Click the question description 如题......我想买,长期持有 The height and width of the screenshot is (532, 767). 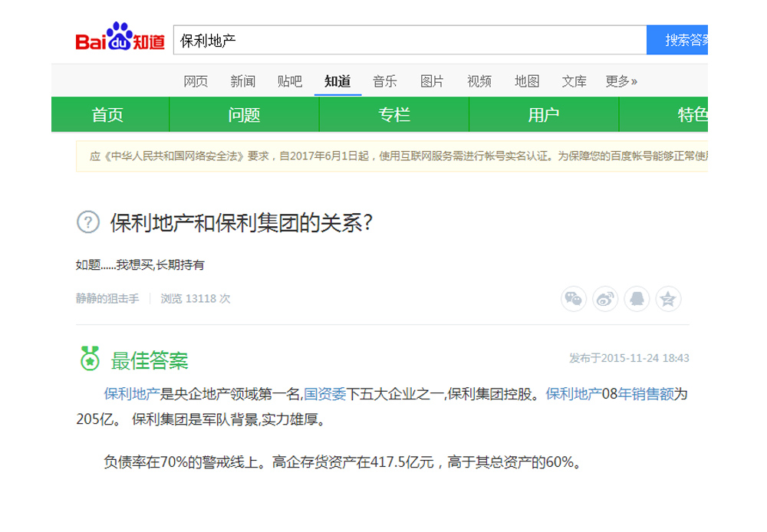click(x=140, y=265)
